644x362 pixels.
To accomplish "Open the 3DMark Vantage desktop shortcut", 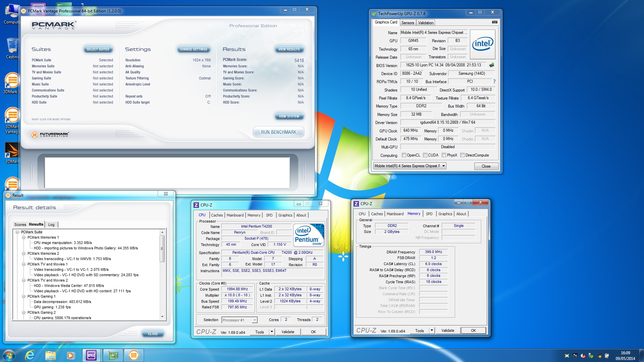I will [x=11, y=121].
